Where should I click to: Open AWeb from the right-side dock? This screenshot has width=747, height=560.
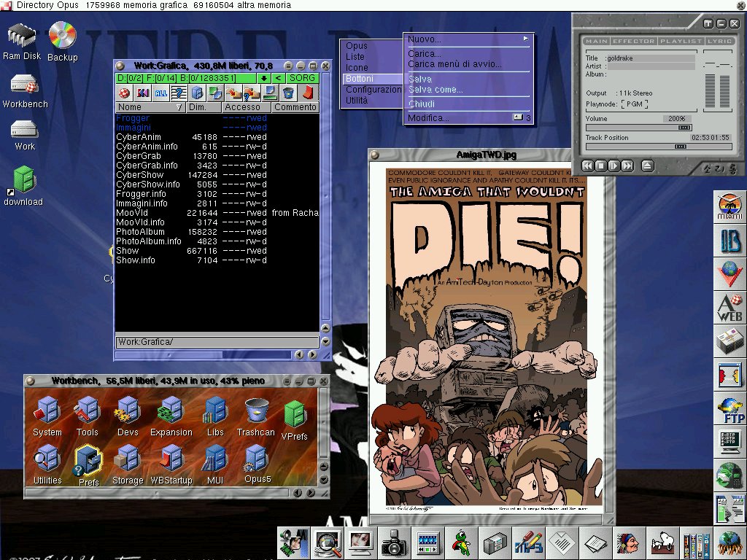(729, 308)
